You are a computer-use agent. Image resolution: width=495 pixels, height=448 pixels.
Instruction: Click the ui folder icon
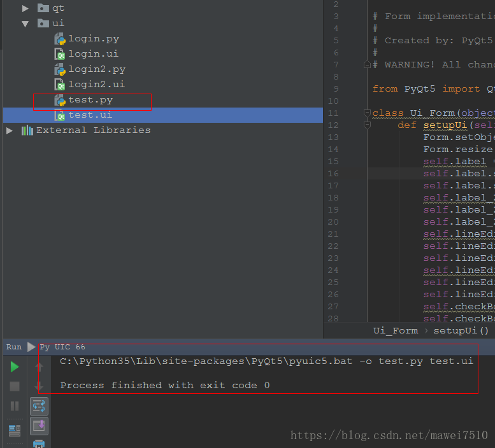point(43,23)
